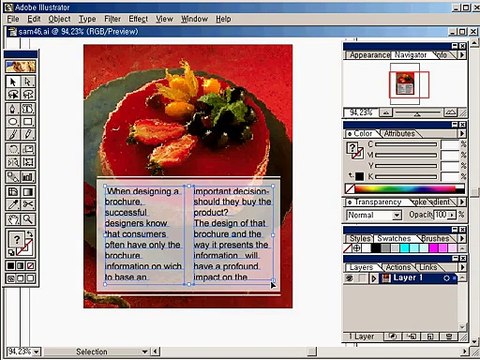Image resolution: width=480 pixels, height=360 pixels.
Task: Toggle the lock column for Layer 1
Action: (x=362, y=278)
